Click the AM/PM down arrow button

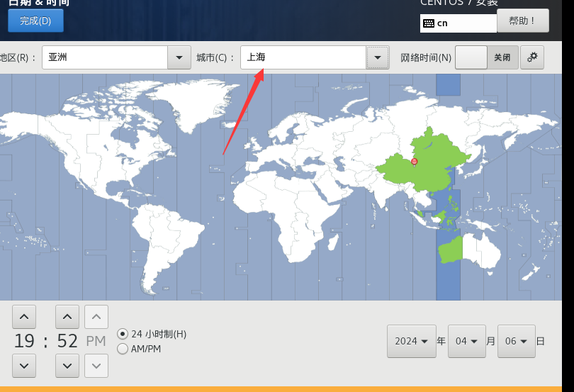[96, 366]
